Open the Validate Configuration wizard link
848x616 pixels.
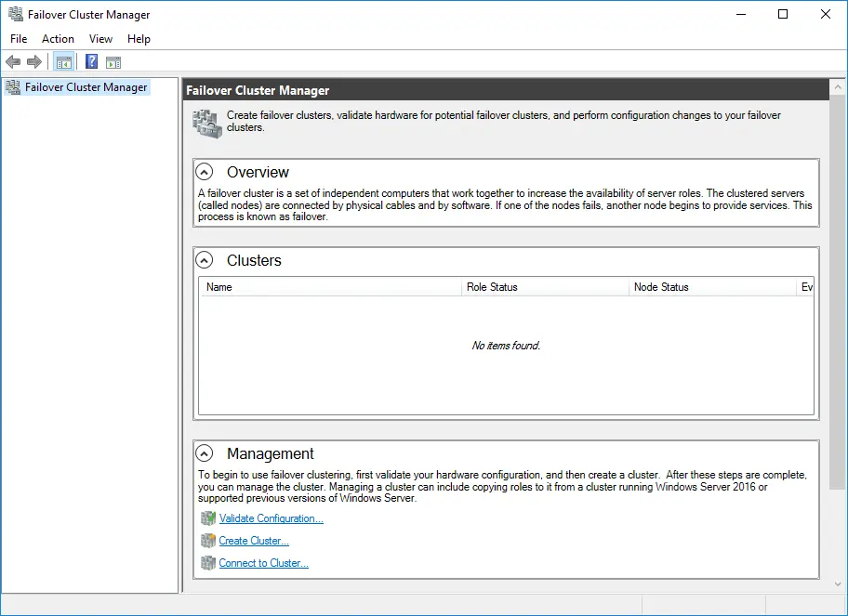tap(271, 518)
